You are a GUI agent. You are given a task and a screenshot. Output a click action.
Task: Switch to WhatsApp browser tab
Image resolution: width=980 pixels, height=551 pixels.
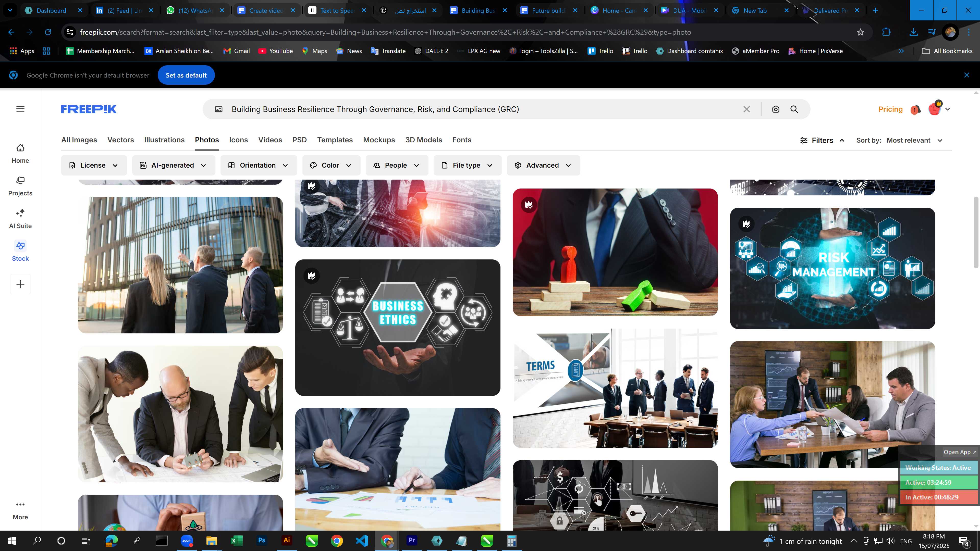[x=195, y=10]
